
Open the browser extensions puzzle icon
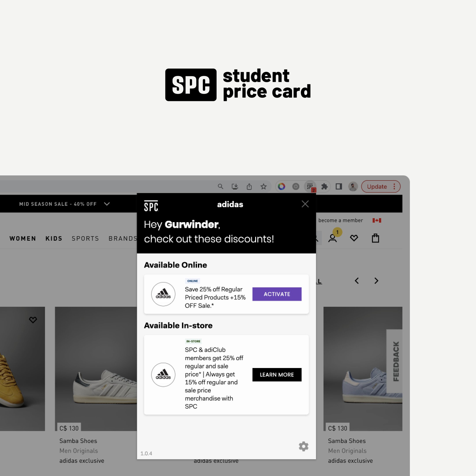pyautogui.click(x=324, y=186)
